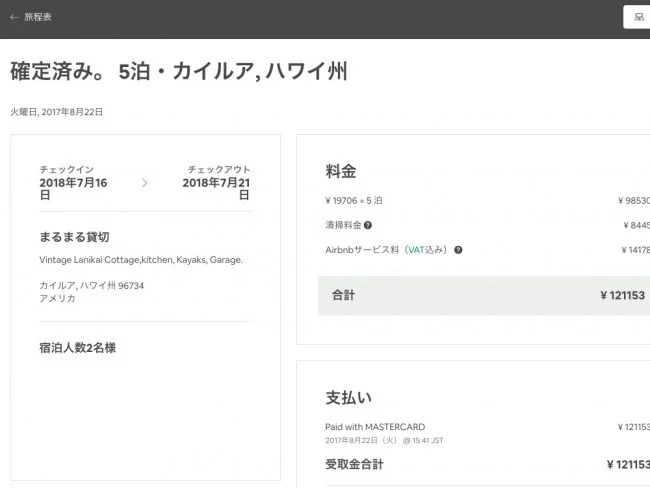Click the 料金 section heading
The image size is (650, 488).
341,171
